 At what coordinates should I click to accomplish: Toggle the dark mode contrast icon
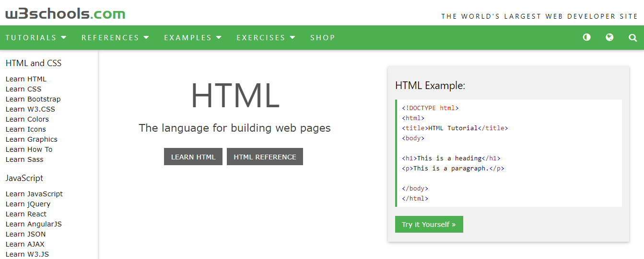[x=586, y=37]
